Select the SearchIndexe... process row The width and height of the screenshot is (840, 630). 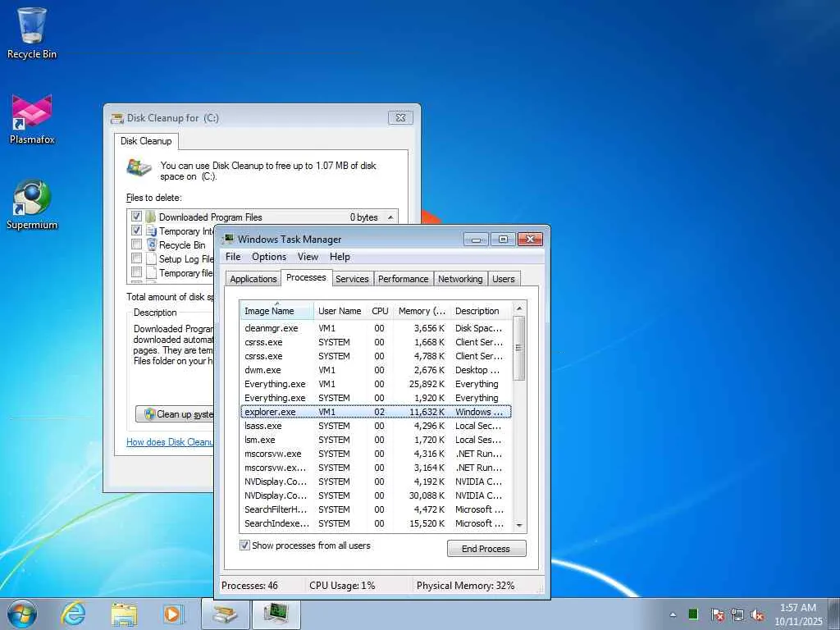[375, 523]
